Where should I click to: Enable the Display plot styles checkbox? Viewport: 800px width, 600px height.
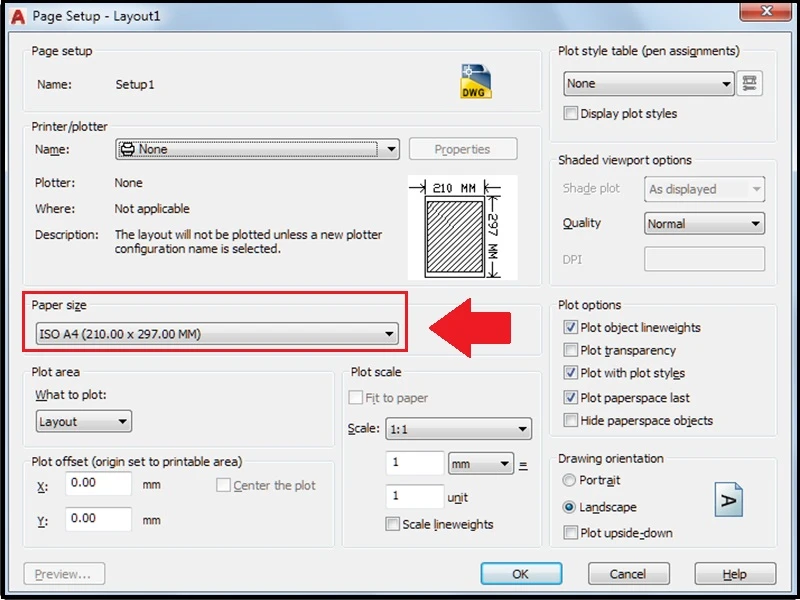(x=571, y=113)
